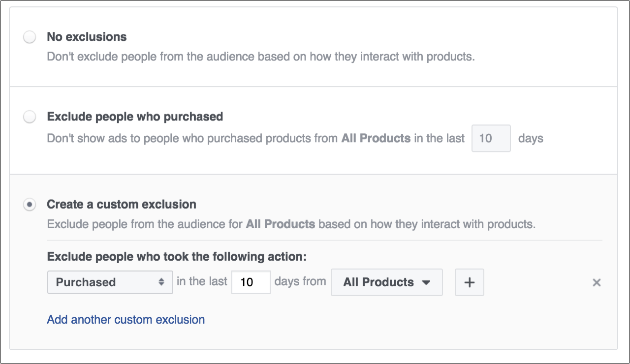Click the "No exclusions" heading text
Image resolution: width=630 pixels, height=364 pixels.
(x=86, y=37)
